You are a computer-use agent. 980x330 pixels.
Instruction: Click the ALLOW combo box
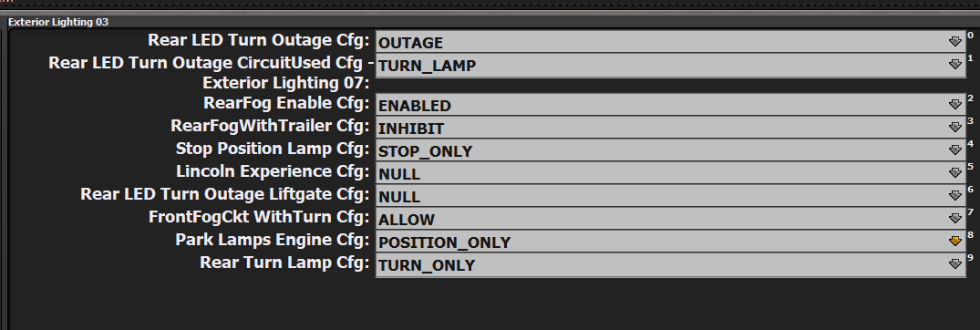pyautogui.click(x=671, y=219)
